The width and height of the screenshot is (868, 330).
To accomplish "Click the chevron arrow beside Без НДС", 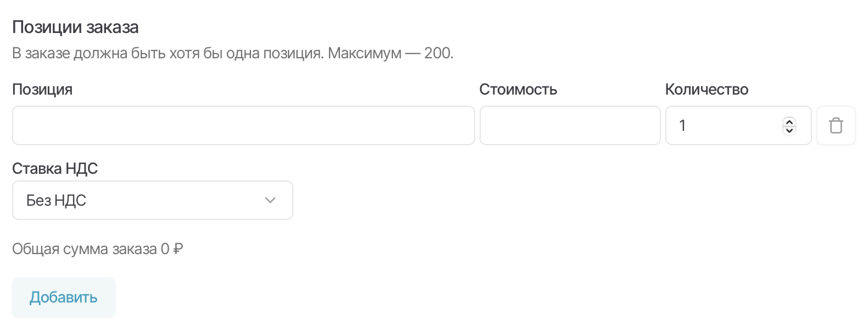I will (270, 200).
